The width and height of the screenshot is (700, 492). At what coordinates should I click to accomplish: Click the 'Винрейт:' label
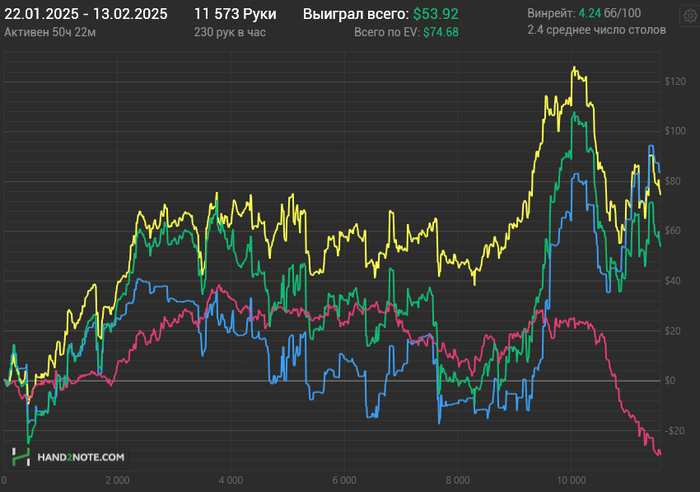point(551,13)
